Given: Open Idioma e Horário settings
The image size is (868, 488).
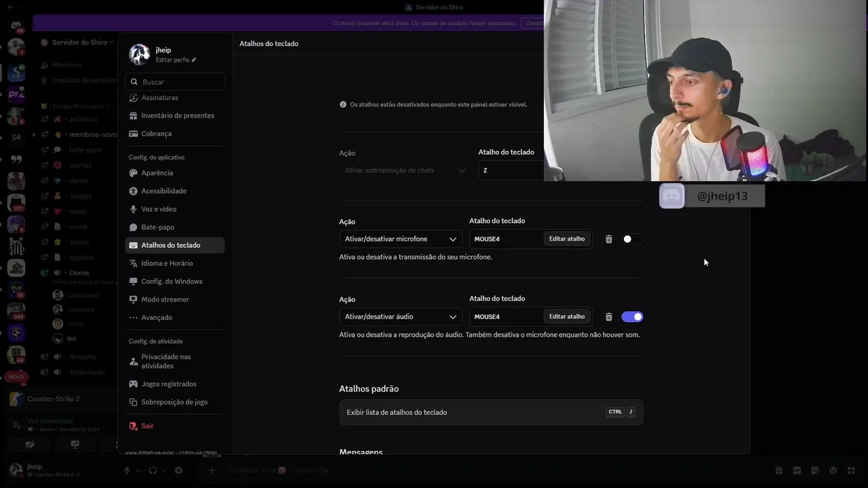Looking at the screenshot, I should (x=175, y=263).
